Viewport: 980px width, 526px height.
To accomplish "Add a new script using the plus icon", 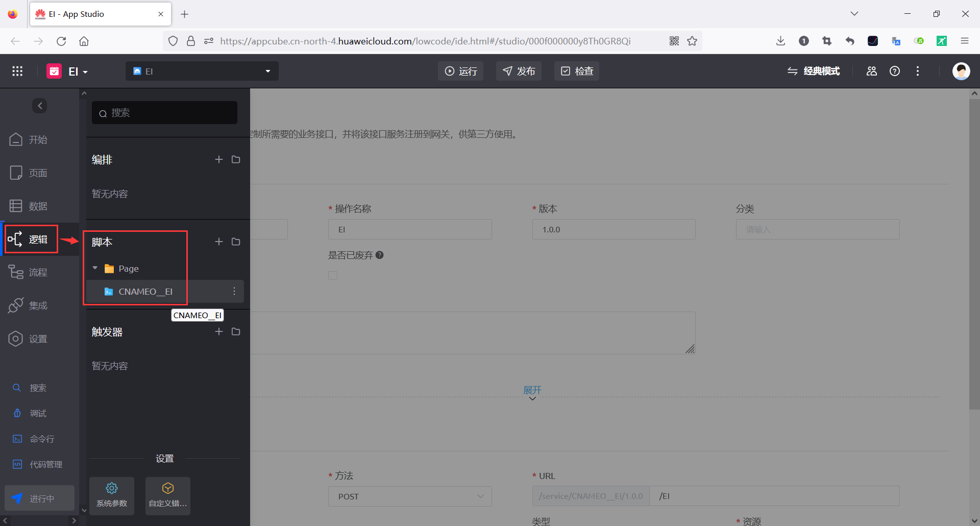I will [x=219, y=242].
